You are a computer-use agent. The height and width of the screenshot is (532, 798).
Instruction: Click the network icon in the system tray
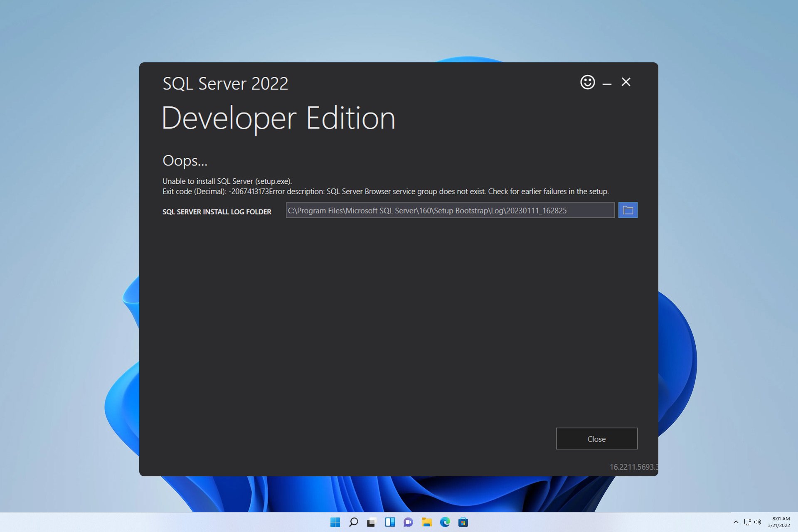(x=747, y=522)
